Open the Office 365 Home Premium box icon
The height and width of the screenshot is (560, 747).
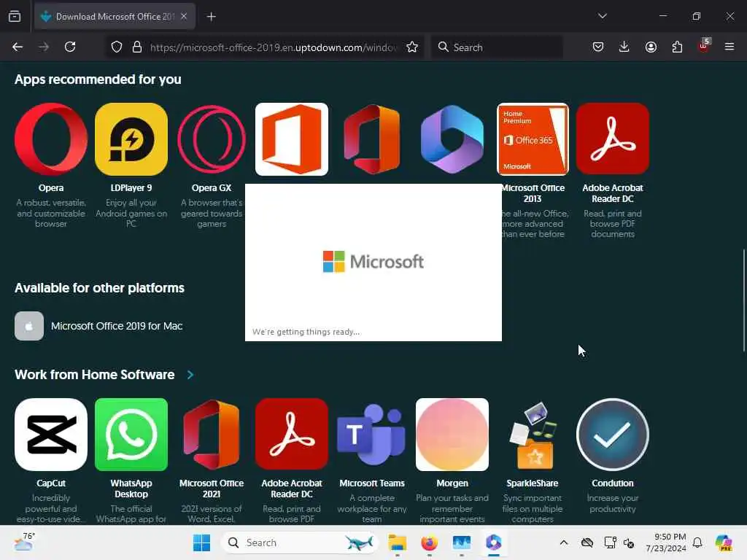tap(533, 139)
